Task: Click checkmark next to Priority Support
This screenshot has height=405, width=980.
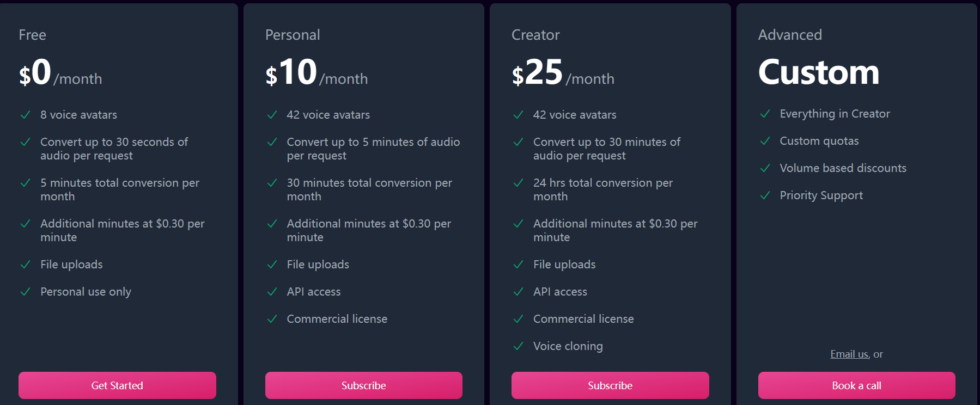Action: tap(765, 195)
